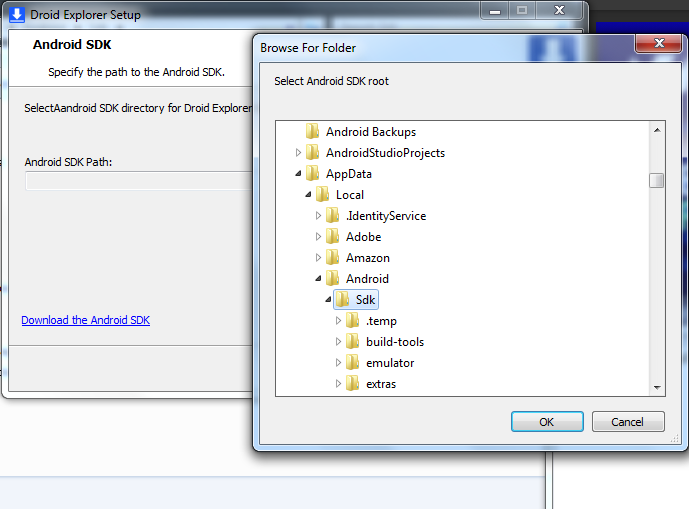The image size is (689, 509).
Task: Click the dialog resize grip corner
Action: click(675, 438)
